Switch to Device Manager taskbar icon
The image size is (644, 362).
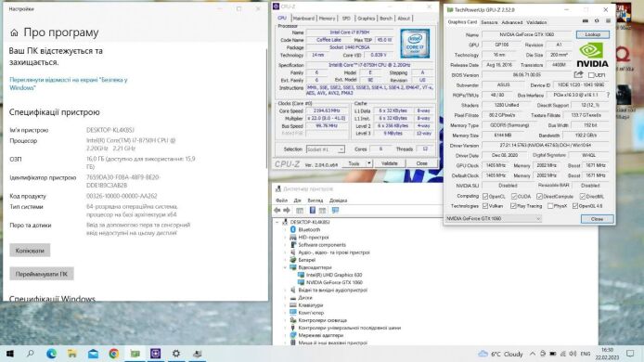[198, 354]
